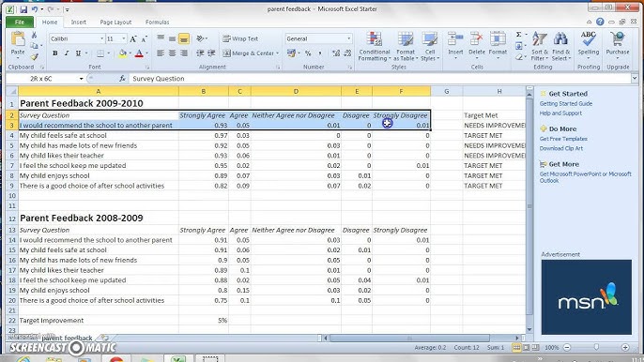Open the Format as Table gallery
Image resolution: width=644 pixels, height=362 pixels.
(405, 46)
